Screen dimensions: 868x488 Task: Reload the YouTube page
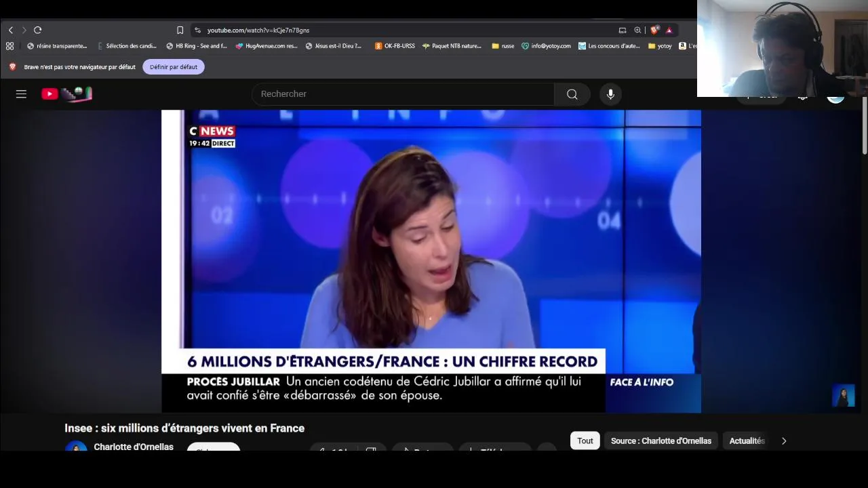tap(38, 30)
